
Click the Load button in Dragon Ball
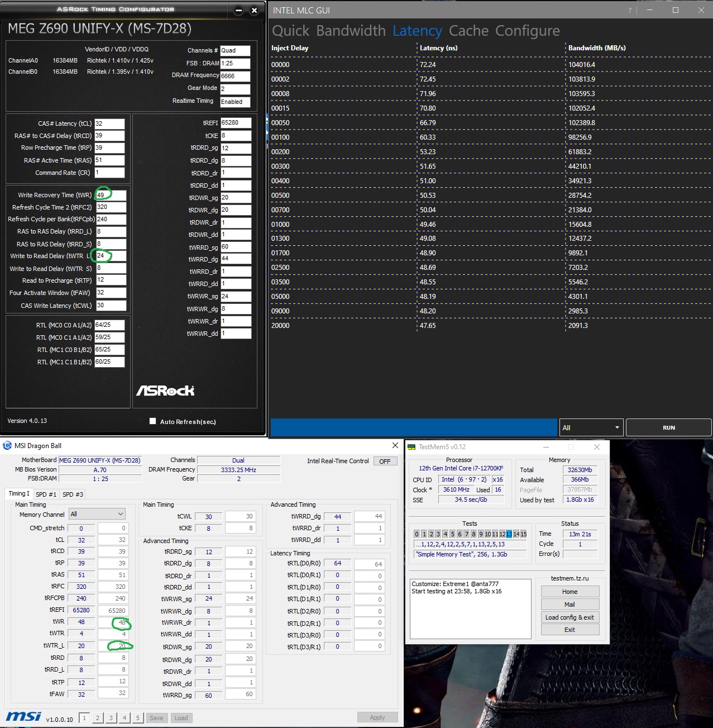181,718
